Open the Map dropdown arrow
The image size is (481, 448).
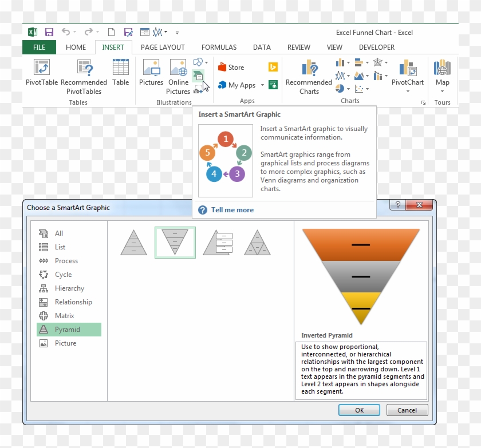tap(442, 92)
